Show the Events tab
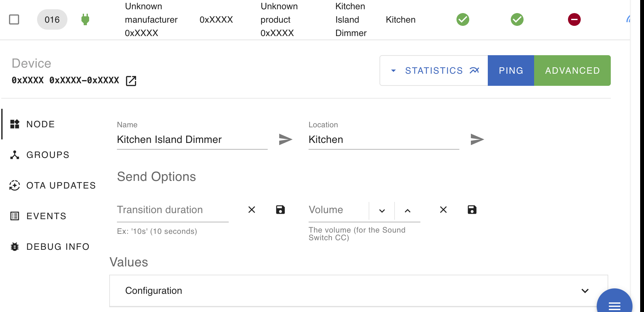The image size is (644, 312). [46, 216]
